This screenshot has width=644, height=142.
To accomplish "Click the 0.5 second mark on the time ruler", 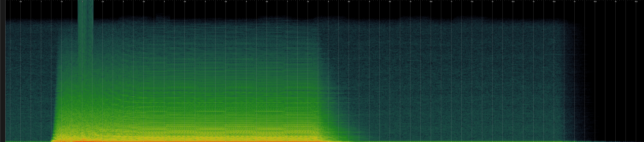I will pos(21,2).
